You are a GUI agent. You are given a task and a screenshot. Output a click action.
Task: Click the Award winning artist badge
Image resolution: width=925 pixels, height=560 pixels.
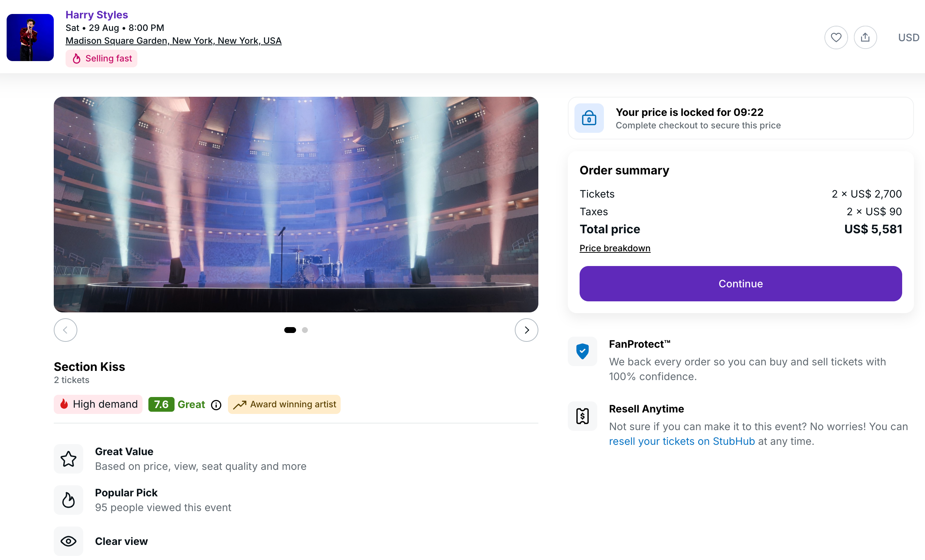click(284, 404)
